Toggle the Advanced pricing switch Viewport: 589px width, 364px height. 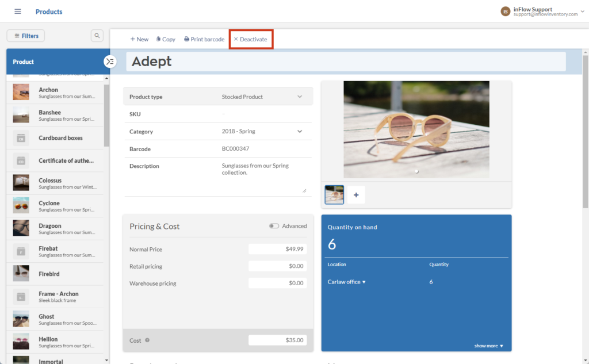274,226
